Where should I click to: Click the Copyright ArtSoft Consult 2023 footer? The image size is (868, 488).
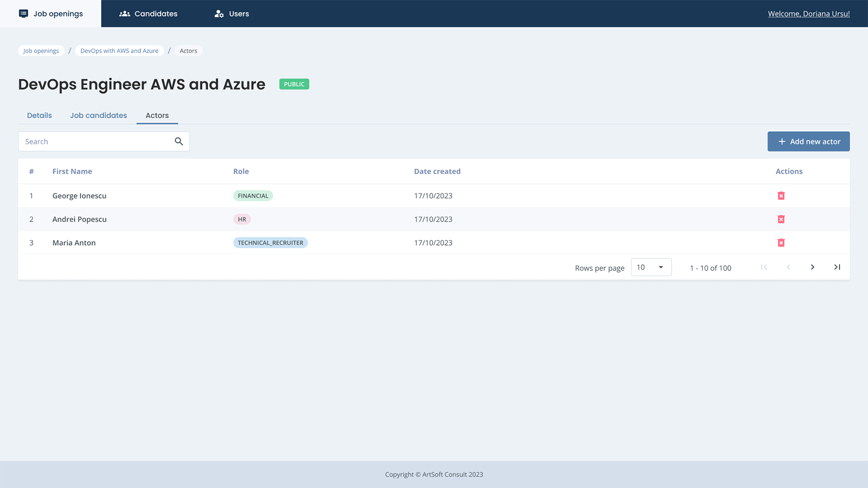pos(434,474)
